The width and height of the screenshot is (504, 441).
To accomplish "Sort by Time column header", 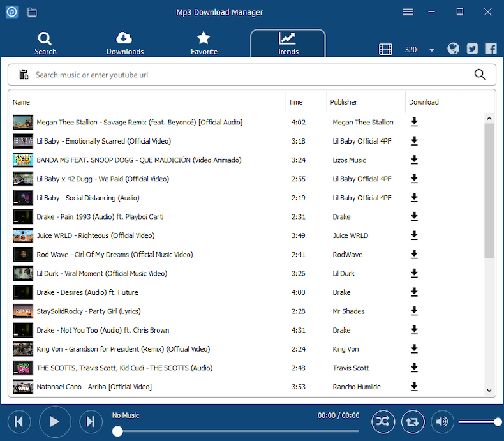I will 295,102.
